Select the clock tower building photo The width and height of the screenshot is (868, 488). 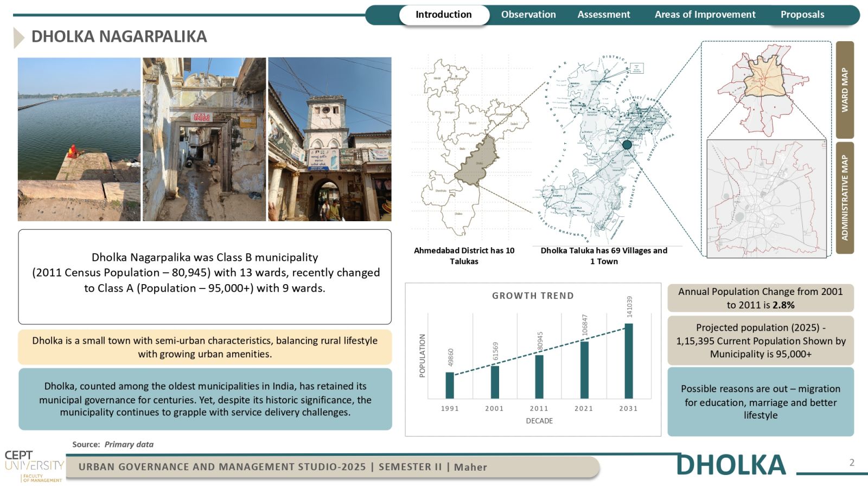(x=330, y=139)
